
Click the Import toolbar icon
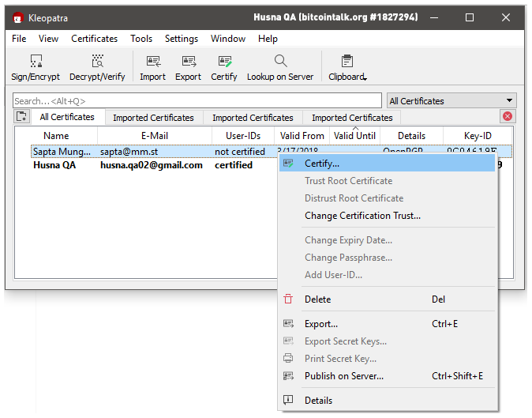153,62
